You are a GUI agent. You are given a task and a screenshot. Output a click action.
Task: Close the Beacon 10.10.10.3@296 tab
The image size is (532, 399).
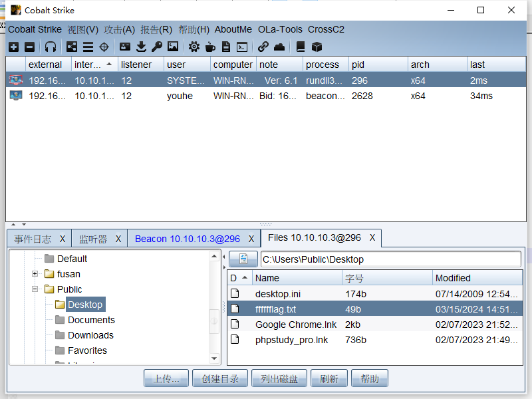click(x=251, y=239)
